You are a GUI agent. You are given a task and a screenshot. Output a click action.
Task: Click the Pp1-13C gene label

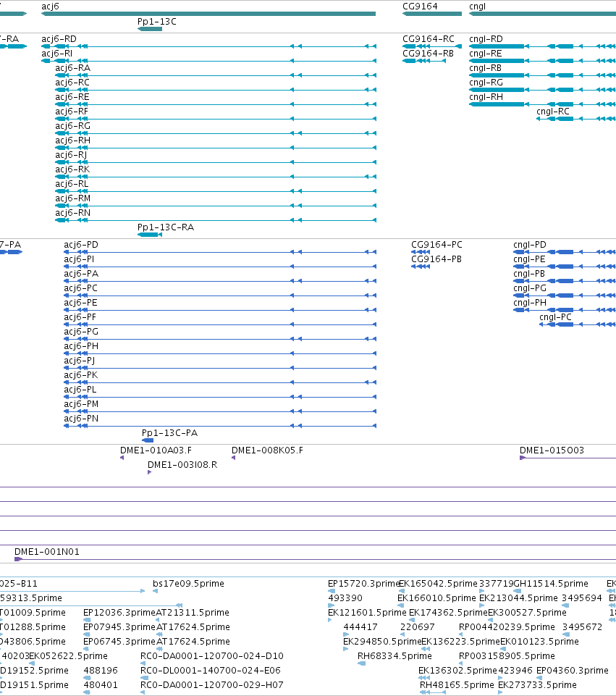156,22
